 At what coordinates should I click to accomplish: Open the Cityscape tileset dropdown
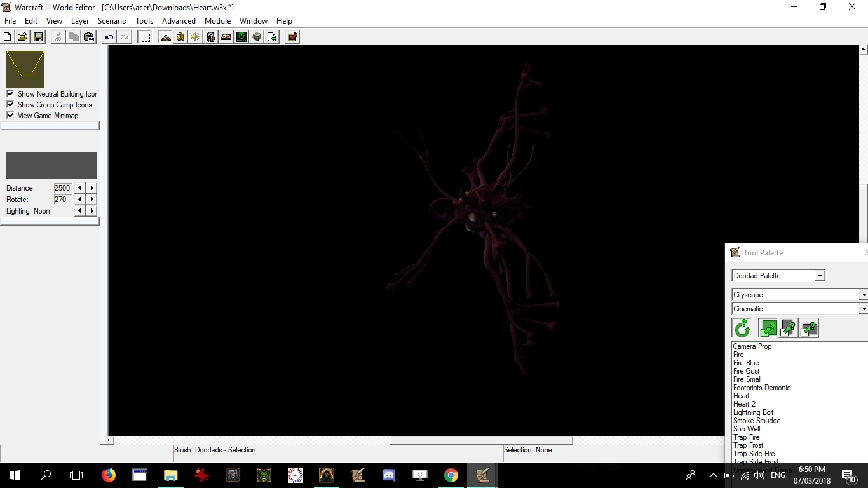(x=863, y=295)
